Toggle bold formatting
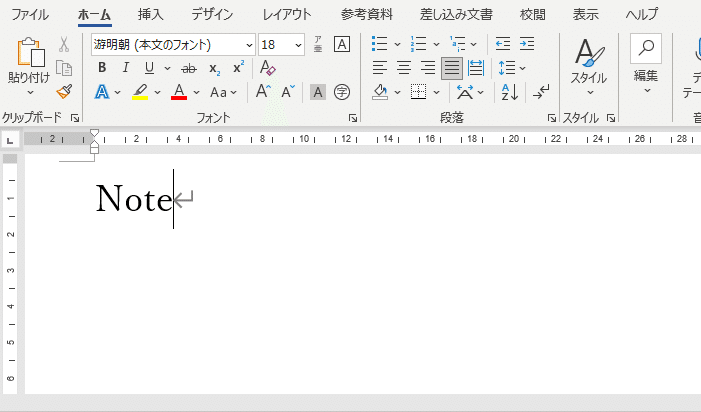The height and width of the screenshot is (412, 701). point(102,68)
